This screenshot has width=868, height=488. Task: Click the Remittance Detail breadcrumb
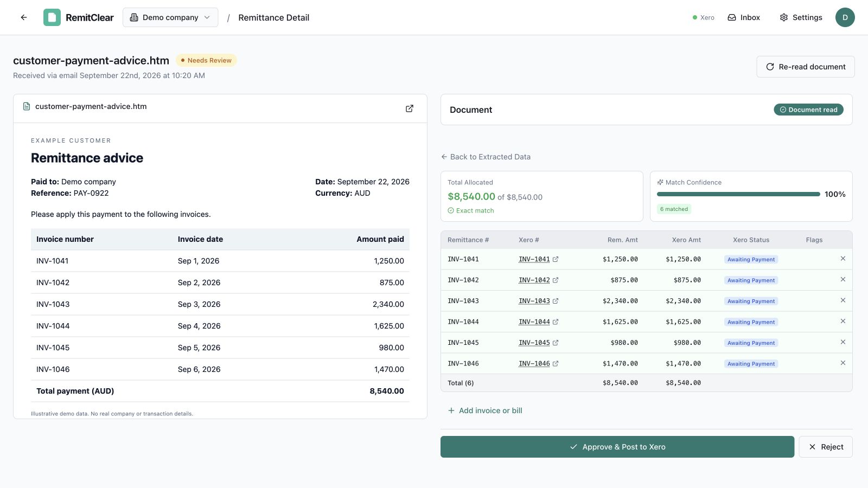pos(273,17)
